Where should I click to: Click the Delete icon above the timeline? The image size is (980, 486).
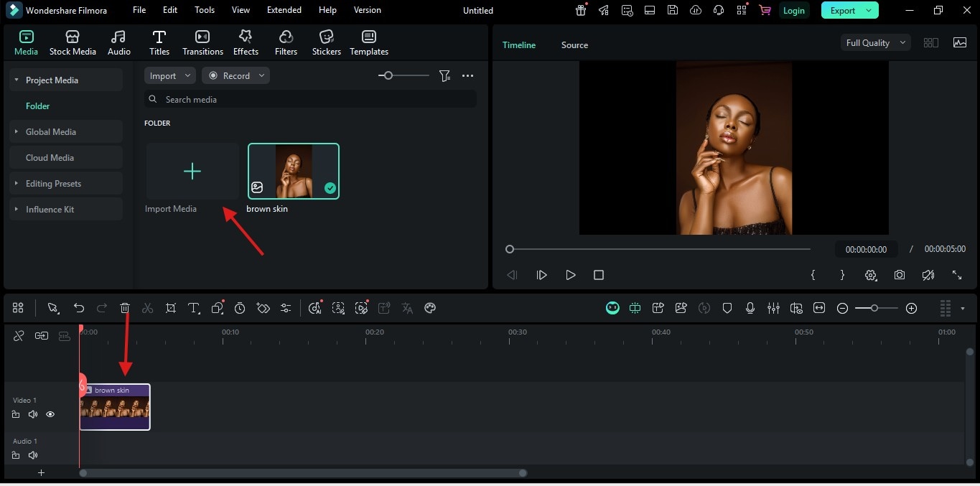click(x=125, y=308)
